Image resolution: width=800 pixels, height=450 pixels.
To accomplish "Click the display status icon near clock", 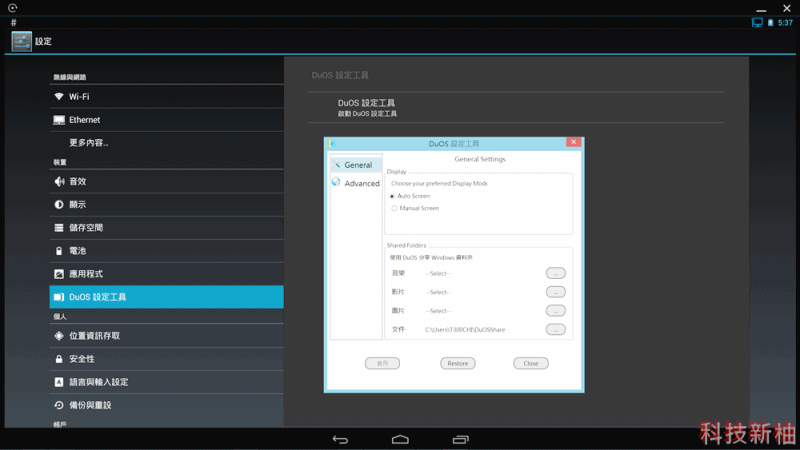I will click(757, 22).
